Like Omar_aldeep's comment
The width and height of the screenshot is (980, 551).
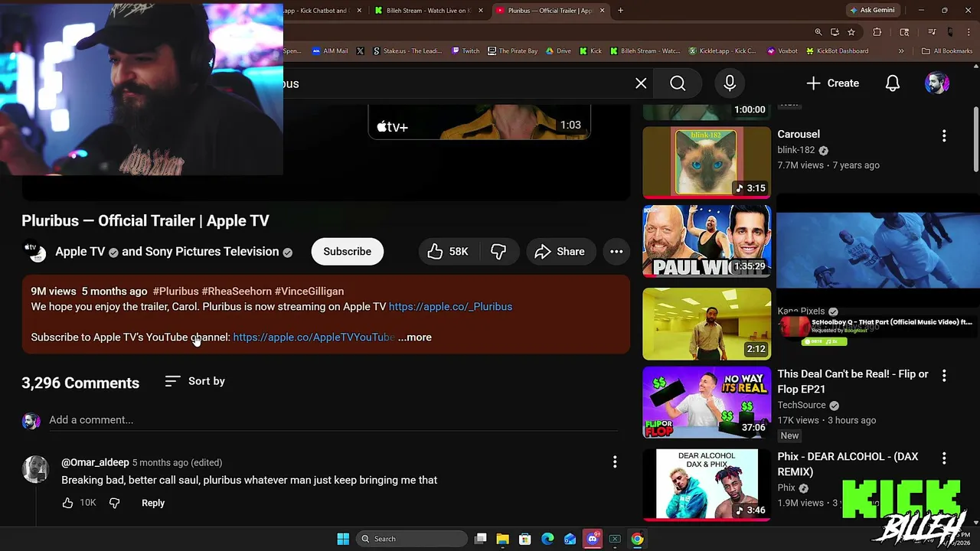[67, 503]
